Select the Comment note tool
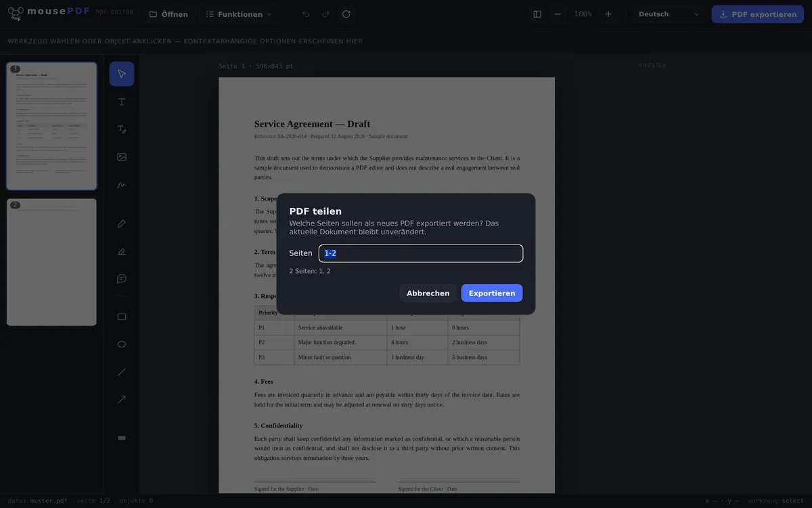Image resolution: width=812 pixels, height=508 pixels. (122, 278)
